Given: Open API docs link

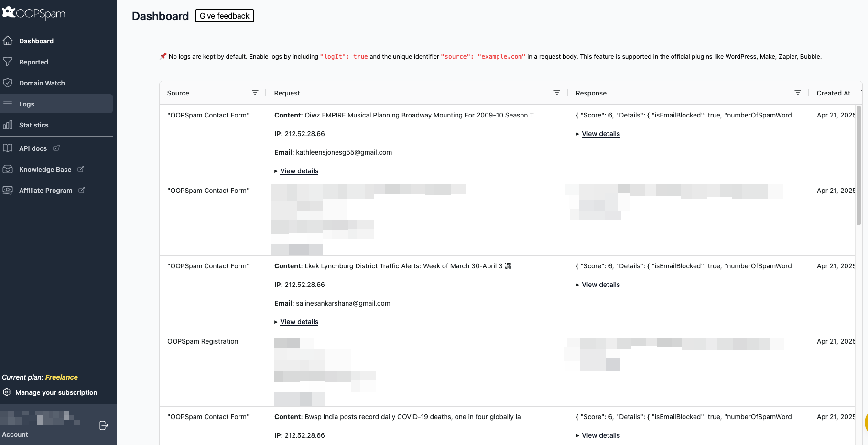Looking at the screenshot, I should point(33,148).
